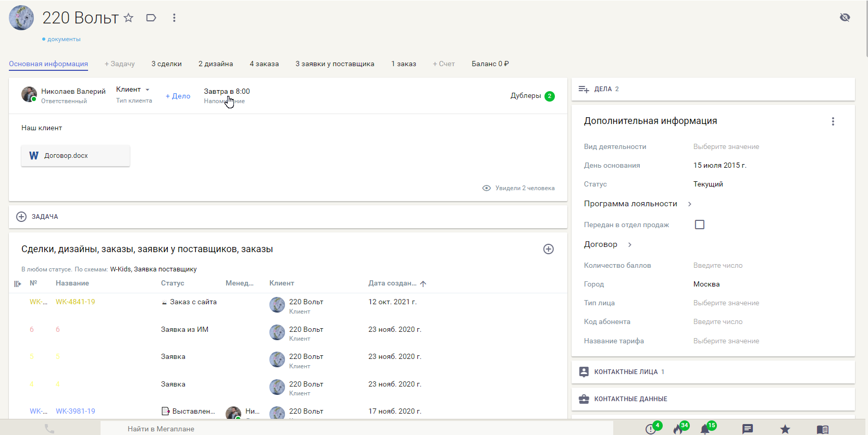The height and width of the screenshot is (435, 868).
Task: Select a Название тарифа value
Action: [726, 341]
